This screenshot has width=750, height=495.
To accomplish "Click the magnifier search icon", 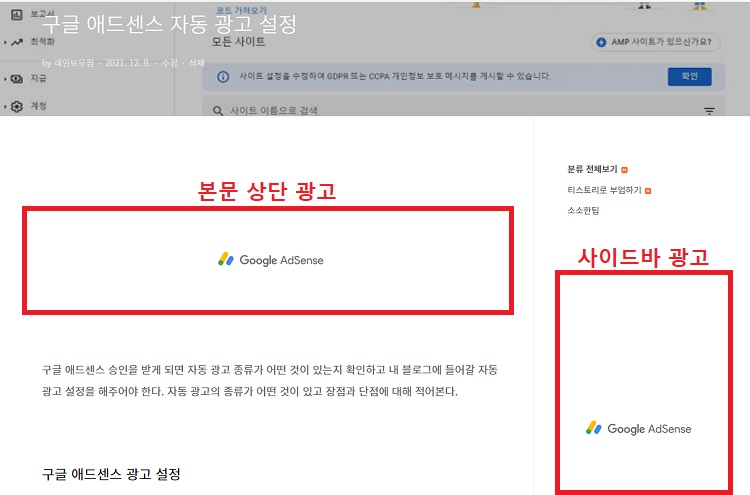I will (x=218, y=111).
